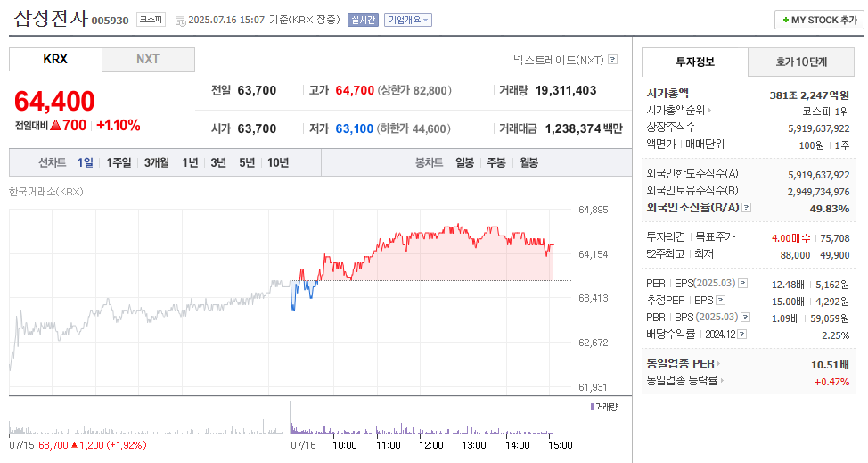Viewport: 868px width, 463px height.
Task: Open help icon next to 넥스트레이드(NXT)
Action: tap(612, 59)
